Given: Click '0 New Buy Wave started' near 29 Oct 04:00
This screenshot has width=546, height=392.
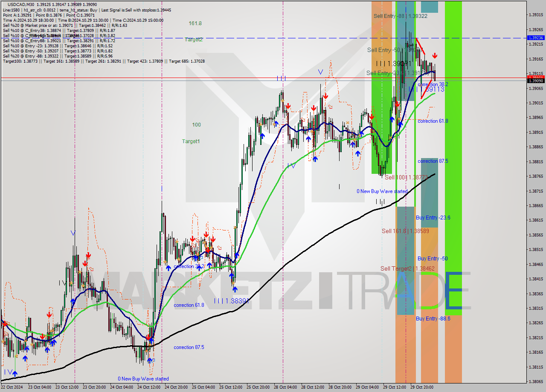Looking at the screenshot, I should click(382, 191).
